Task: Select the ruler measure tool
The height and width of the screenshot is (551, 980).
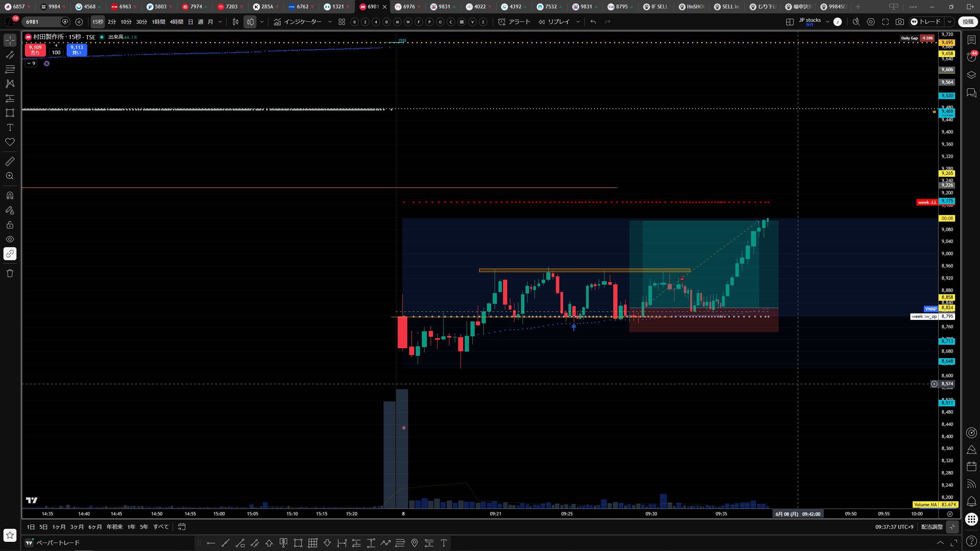Action: click(x=10, y=161)
